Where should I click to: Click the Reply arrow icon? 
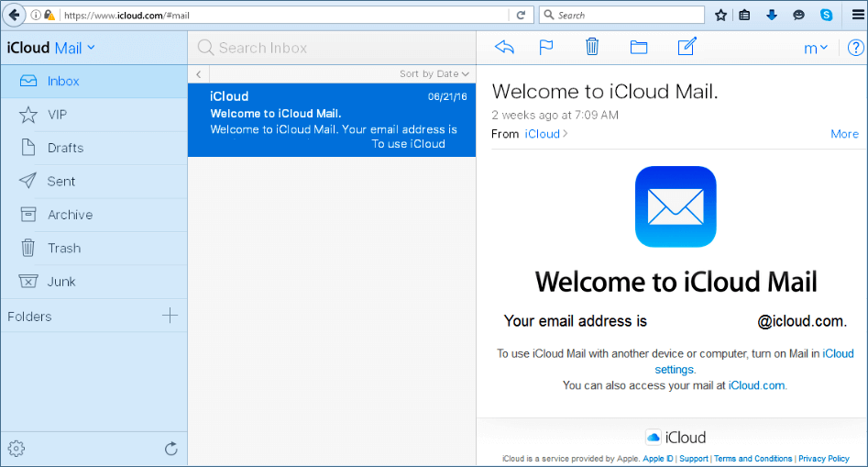click(x=504, y=47)
